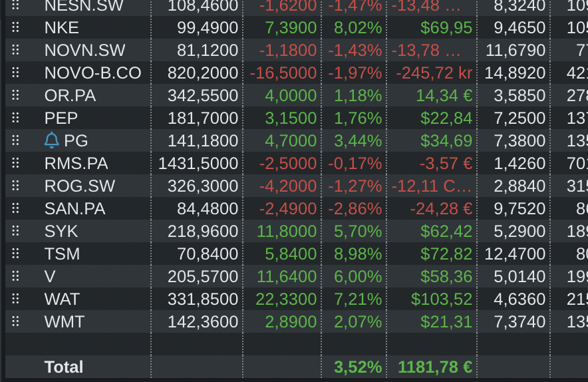Click the TSM gain percentage 8,98%
The height and width of the screenshot is (382, 588).
click(358, 254)
